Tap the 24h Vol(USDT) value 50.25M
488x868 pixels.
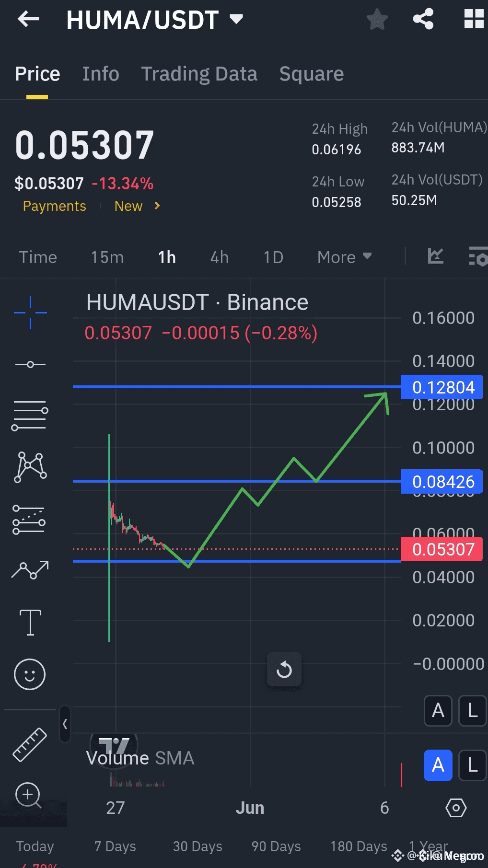(414, 200)
